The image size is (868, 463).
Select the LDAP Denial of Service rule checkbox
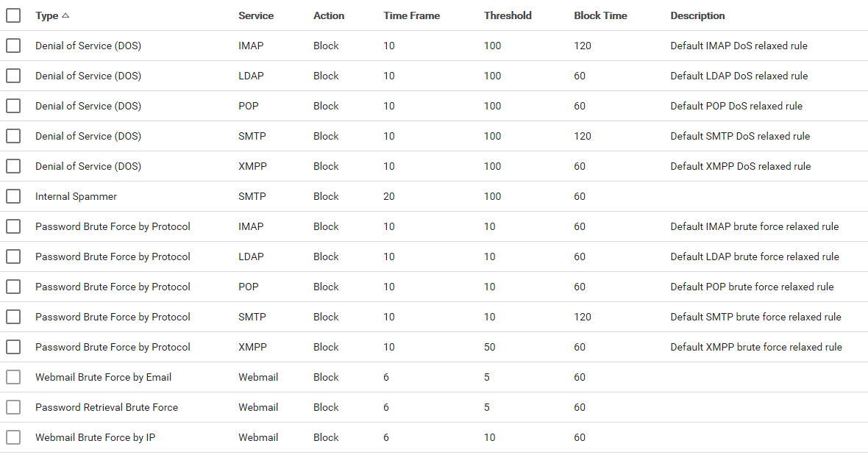pos(13,76)
